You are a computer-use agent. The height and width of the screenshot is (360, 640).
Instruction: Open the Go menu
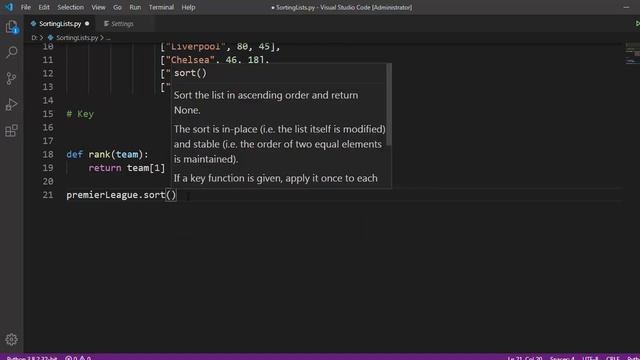point(117,7)
